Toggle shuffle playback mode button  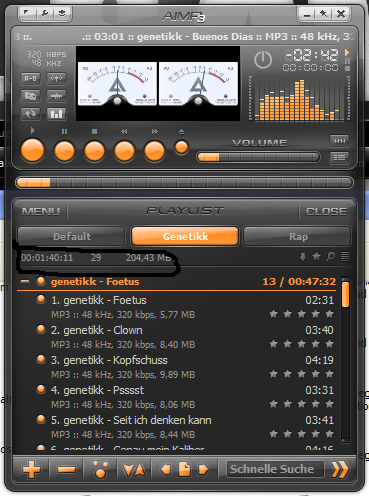click(x=30, y=96)
